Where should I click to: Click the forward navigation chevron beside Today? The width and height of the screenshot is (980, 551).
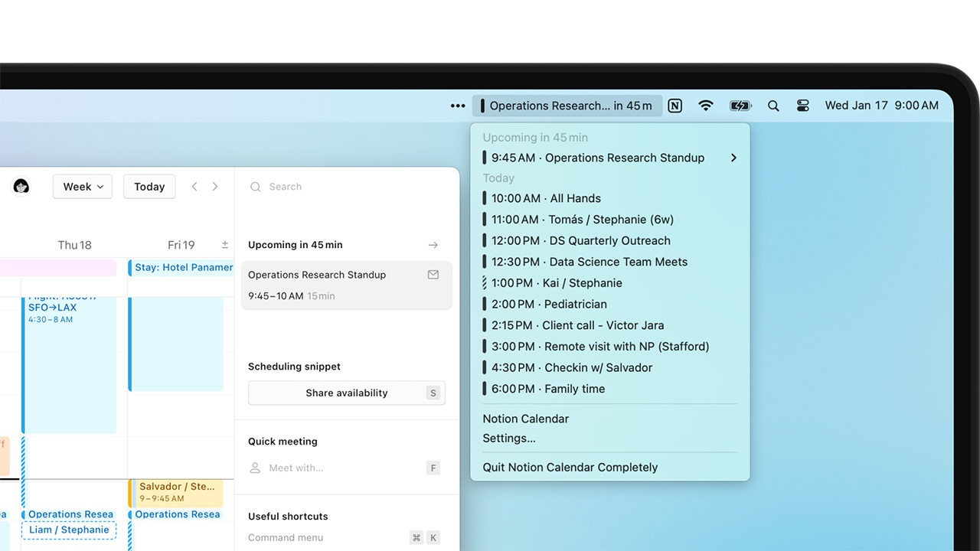pos(215,186)
